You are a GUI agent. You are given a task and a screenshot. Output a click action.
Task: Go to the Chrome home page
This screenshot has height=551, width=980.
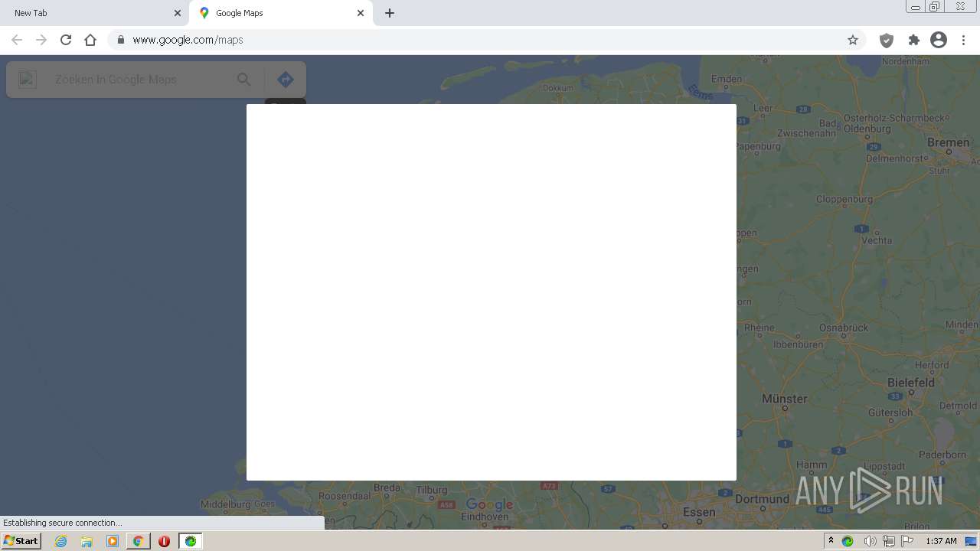coord(90,40)
